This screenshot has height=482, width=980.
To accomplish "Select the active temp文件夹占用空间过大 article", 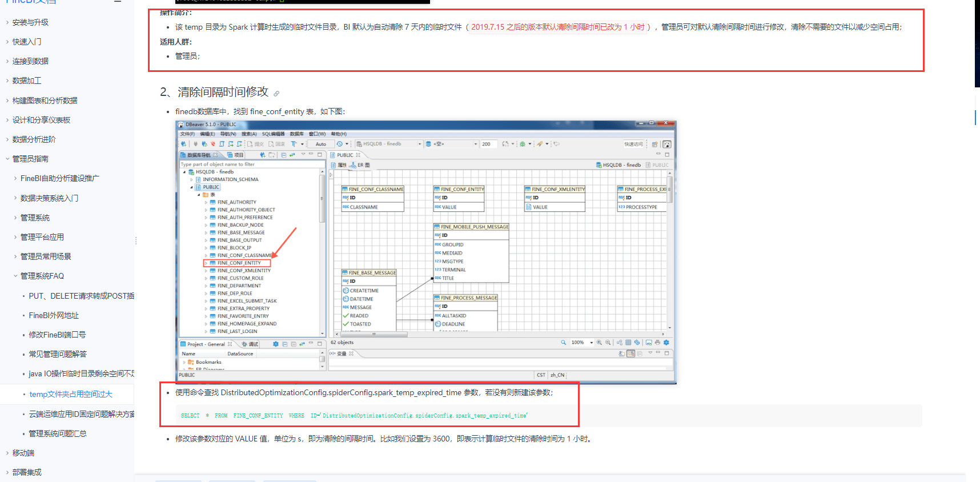I will [x=71, y=394].
